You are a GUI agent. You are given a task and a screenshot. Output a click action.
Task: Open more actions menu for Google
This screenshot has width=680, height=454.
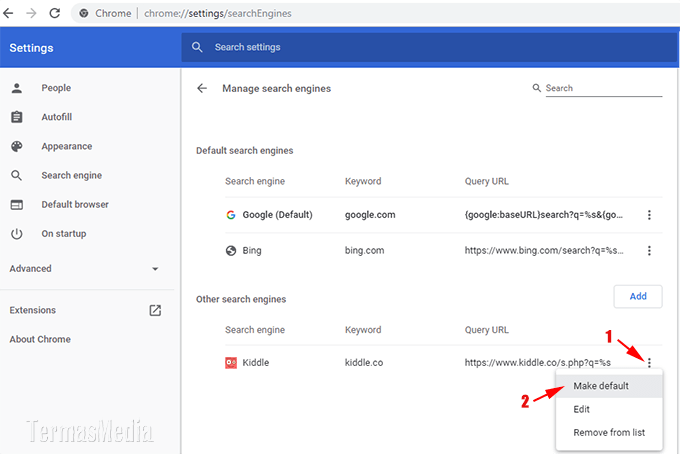pyautogui.click(x=649, y=215)
